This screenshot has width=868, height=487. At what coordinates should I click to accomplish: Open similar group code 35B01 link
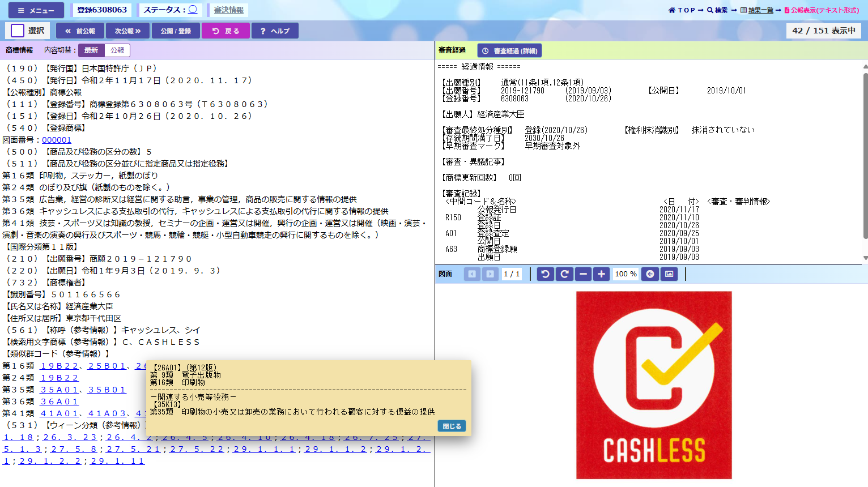pyautogui.click(x=107, y=390)
